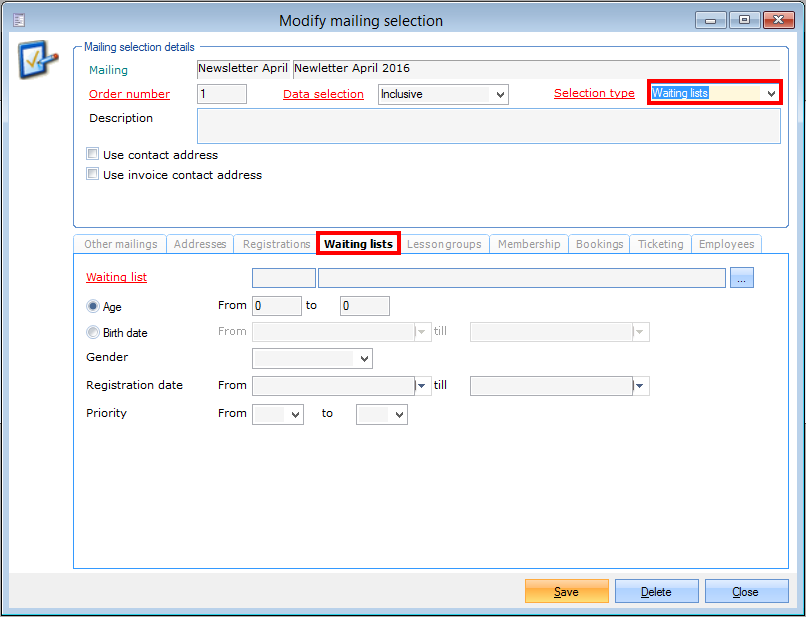The height and width of the screenshot is (617, 806).
Task: Open the Gender dropdown
Action: pos(364,358)
